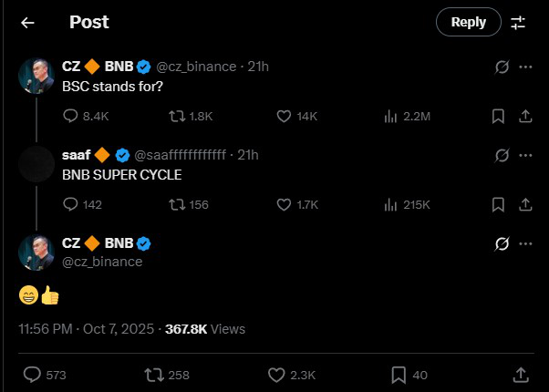The image size is (549, 392).
Task: Click the back arrow beside Post
Action: [x=27, y=23]
